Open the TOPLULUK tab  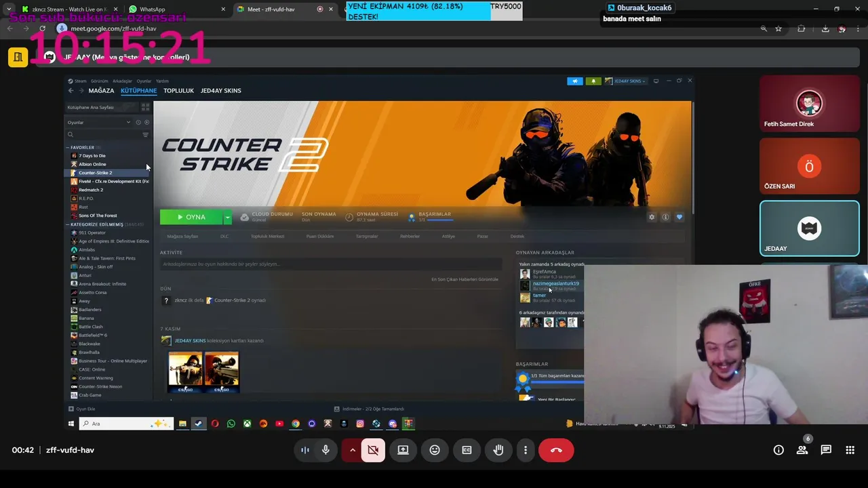click(x=178, y=90)
